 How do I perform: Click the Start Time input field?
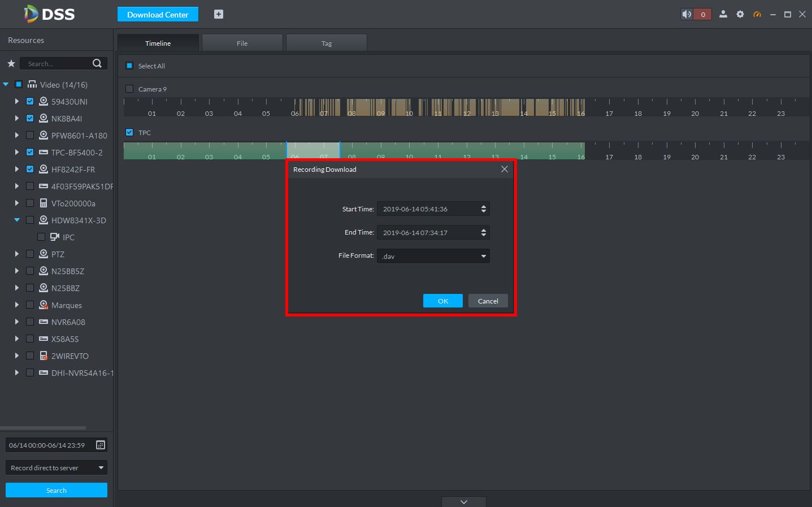tap(433, 209)
